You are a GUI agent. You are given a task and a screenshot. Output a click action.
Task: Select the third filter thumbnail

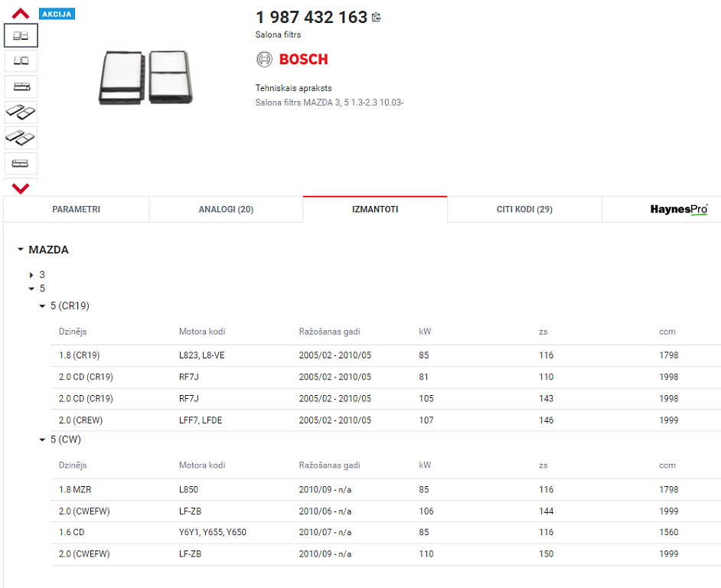click(x=21, y=87)
